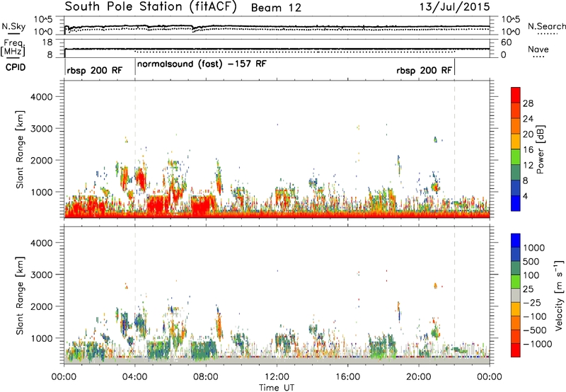Click the '12' power colorbar tick
566x392 pixels.
click(x=528, y=166)
